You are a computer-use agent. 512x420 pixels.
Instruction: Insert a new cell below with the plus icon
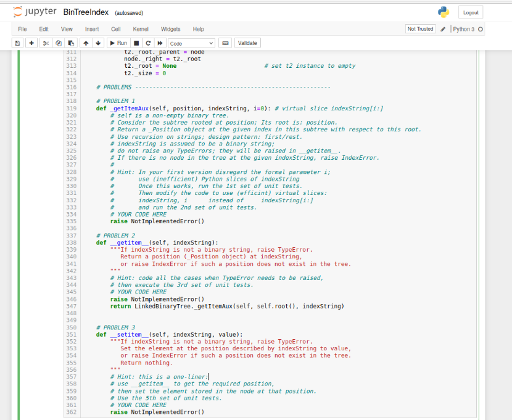pyautogui.click(x=31, y=43)
